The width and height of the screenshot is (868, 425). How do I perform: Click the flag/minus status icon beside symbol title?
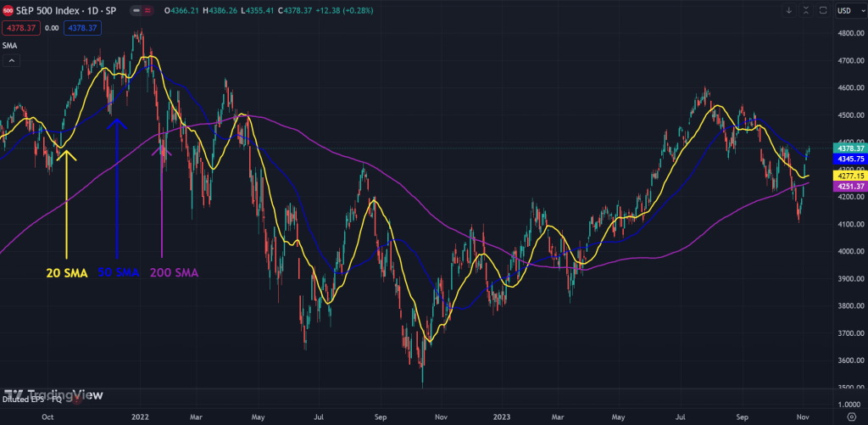[136, 10]
